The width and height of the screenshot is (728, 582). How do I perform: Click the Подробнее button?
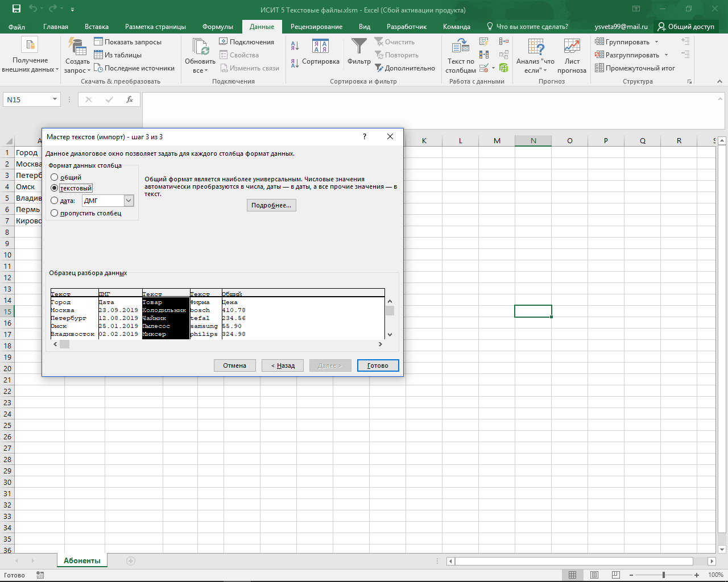271,205
